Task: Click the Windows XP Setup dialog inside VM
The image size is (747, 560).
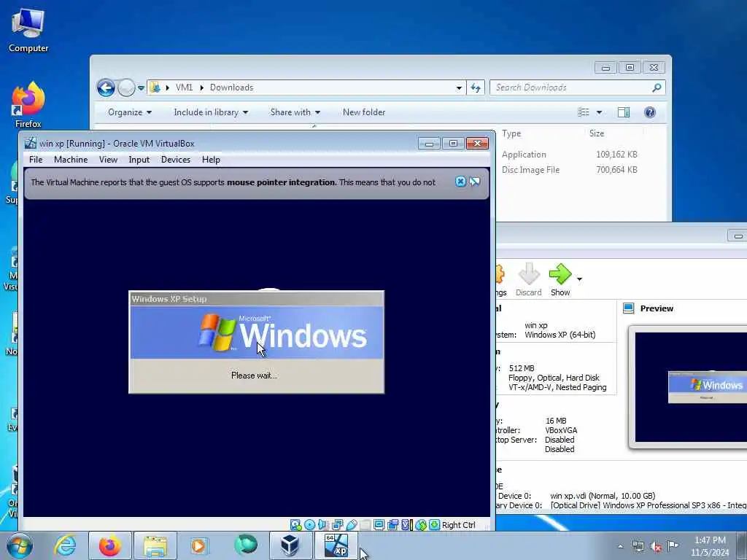Action: (256, 342)
